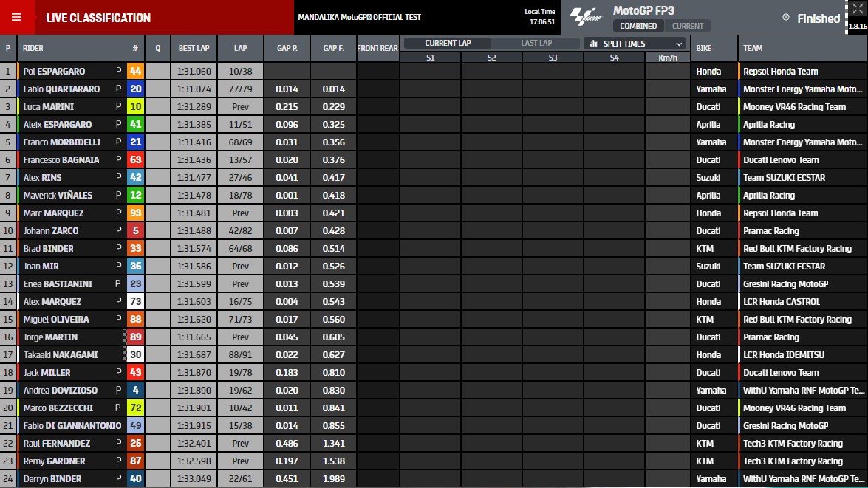Open the SPLIT TIMES dropdown
Viewport: 868px width, 488px height.
click(635, 43)
